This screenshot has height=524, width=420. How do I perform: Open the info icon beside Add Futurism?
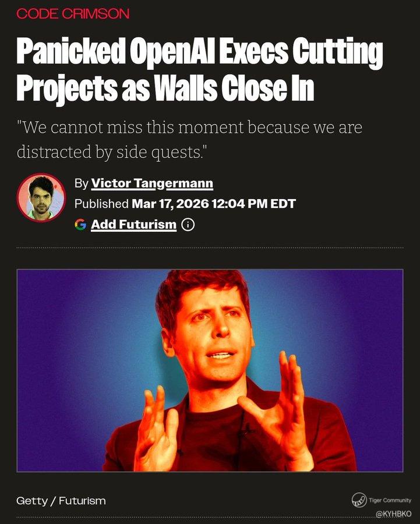188,225
